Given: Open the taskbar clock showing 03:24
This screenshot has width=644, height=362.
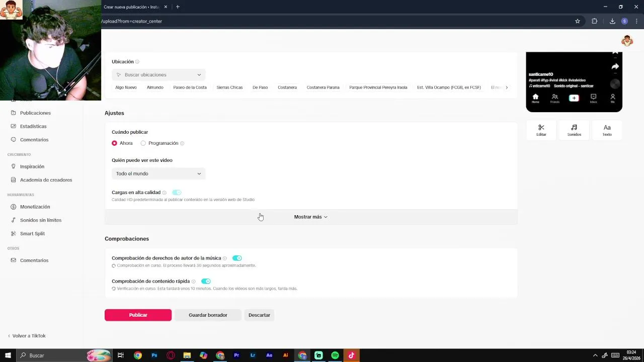Looking at the screenshot, I should 632,355.
